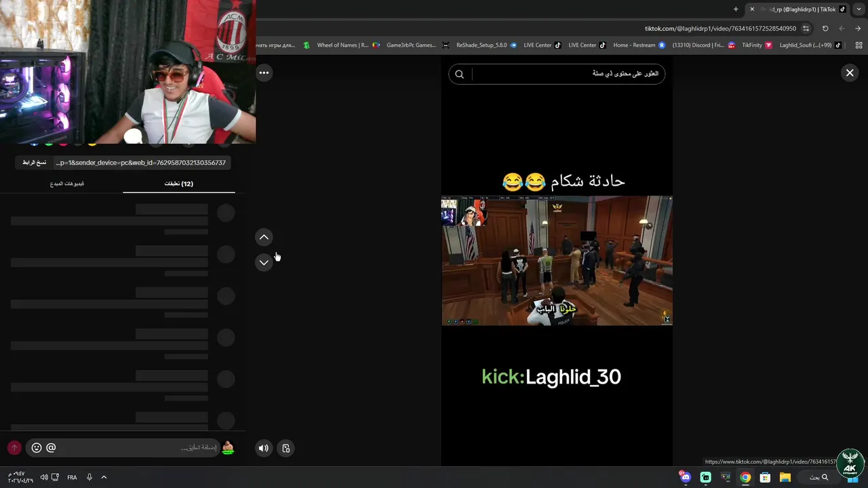Select the share link URL text
This screenshot has height=488, width=868.
[x=141, y=163]
